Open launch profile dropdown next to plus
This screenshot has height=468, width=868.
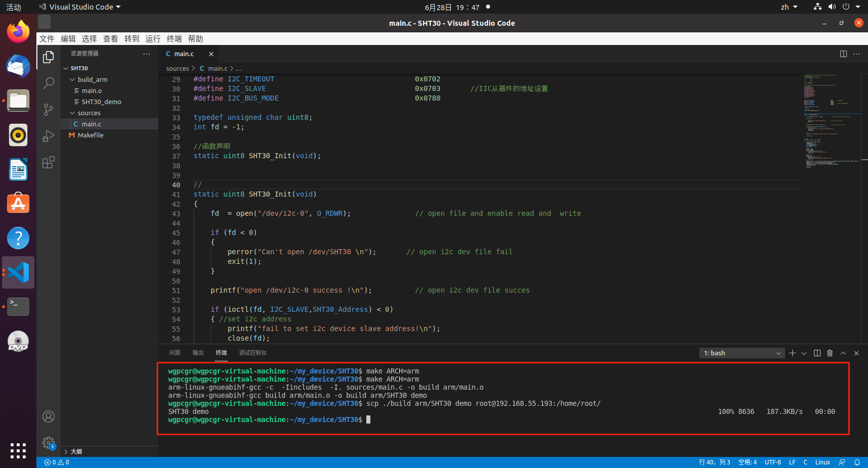[804, 353]
